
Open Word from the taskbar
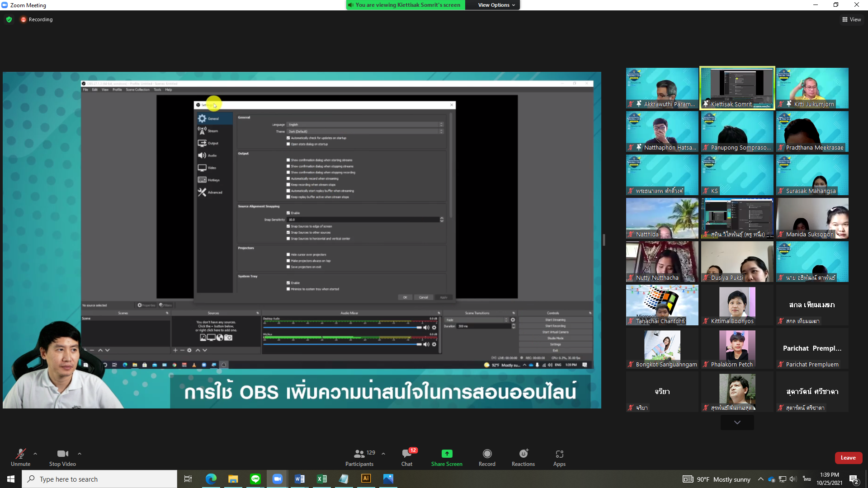pos(299,479)
